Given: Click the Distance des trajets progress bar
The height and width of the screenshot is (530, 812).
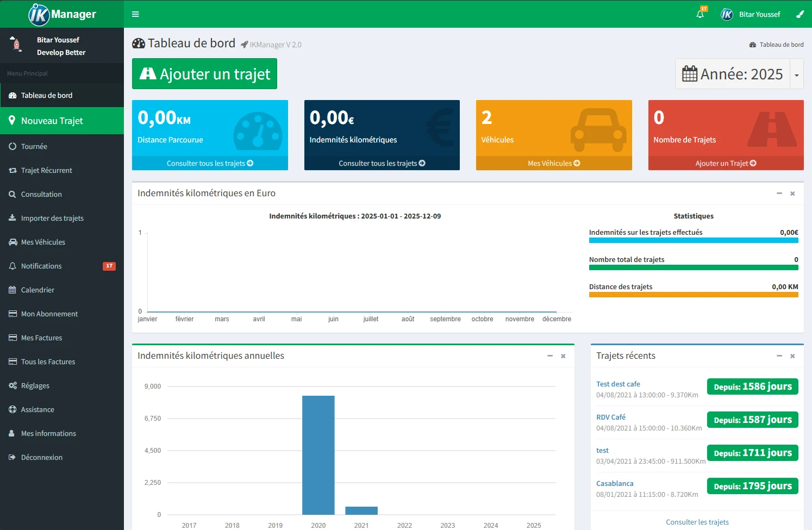Looking at the screenshot, I should coord(694,294).
